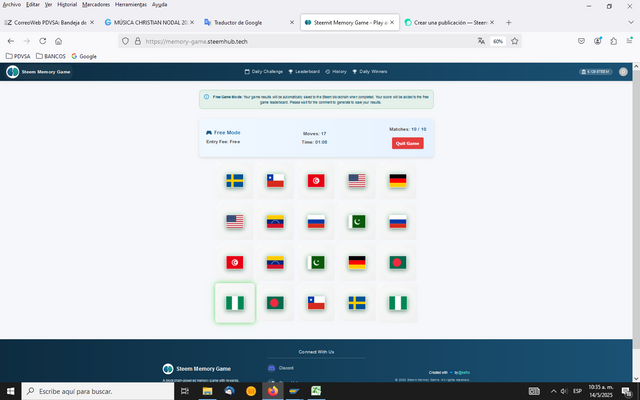640x400 pixels.
Task: Open the BANCOS bookmarks folder
Action: 51,56
